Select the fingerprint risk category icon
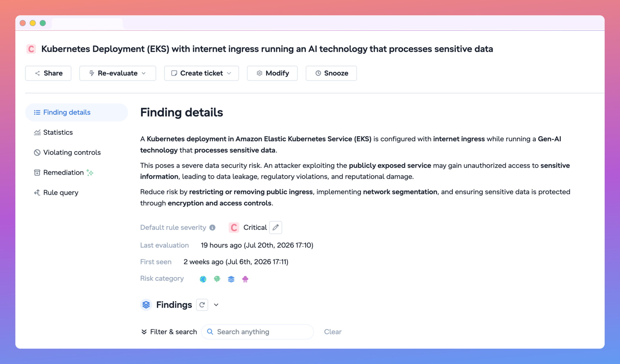620x364 pixels. [217, 279]
